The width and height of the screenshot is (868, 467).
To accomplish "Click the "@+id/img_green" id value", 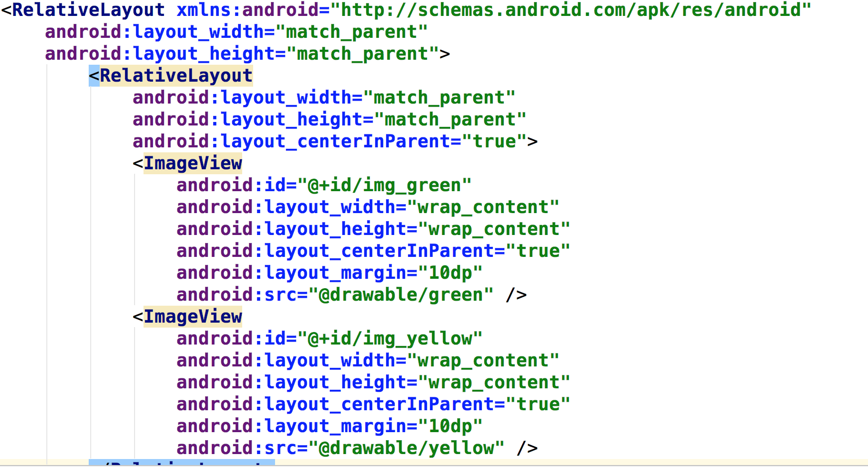I will coord(384,185).
